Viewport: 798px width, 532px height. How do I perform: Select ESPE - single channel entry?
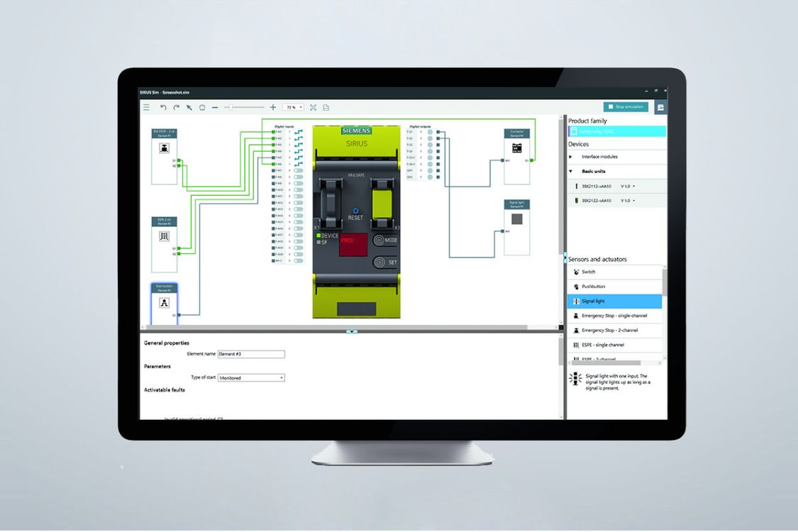point(615,345)
